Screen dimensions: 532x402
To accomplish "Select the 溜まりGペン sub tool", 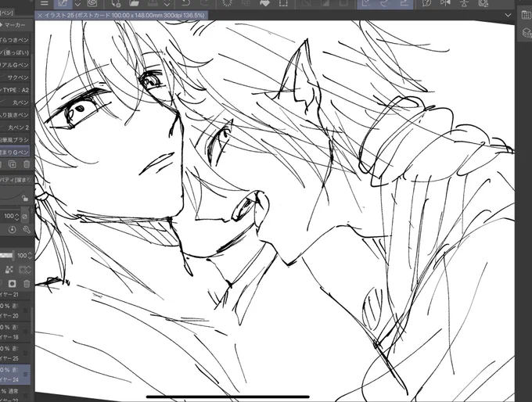I will (15, 152).
